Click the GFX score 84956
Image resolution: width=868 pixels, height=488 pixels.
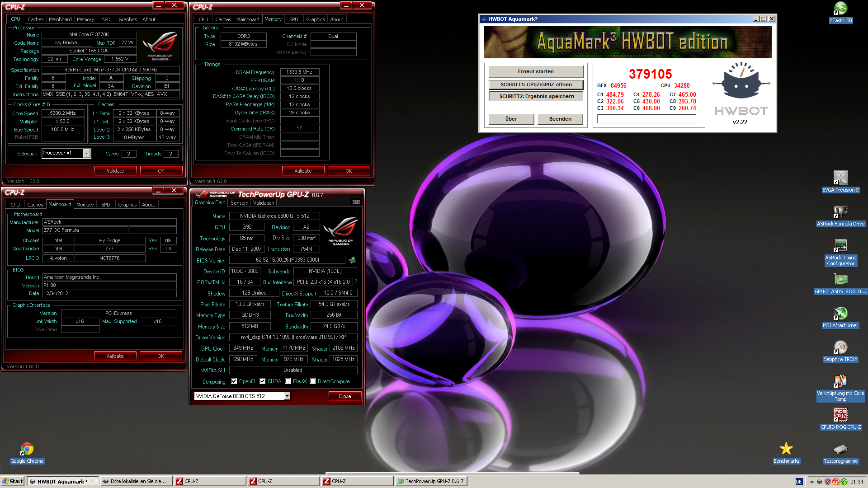(x=618, y=85)
